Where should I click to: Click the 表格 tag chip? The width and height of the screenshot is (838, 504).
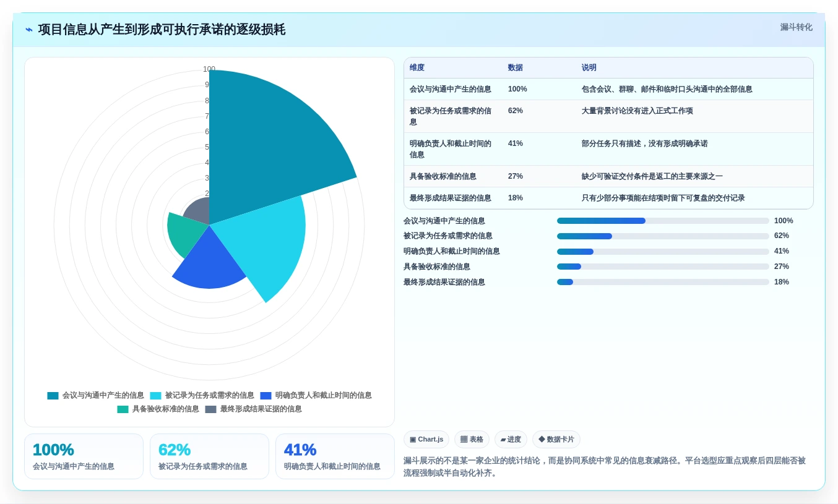click(x=472, y=440)
